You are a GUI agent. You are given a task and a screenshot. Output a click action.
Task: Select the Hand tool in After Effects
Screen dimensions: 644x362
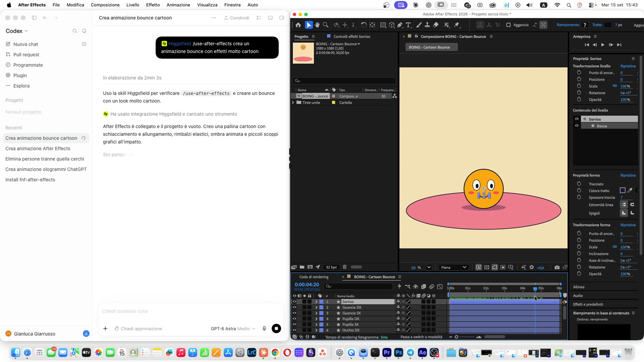tap(317, 25)
